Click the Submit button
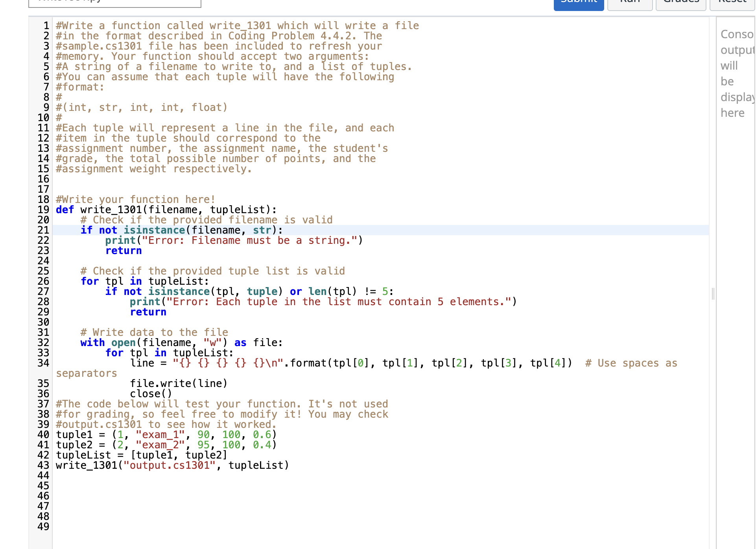The height and width of the screenshot is (549, 756). (578, 3)
